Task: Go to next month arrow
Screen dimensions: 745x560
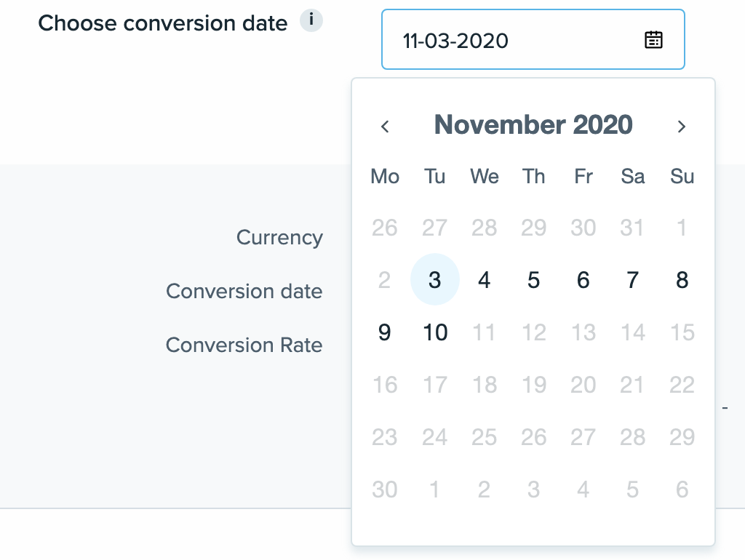Action: [x=682, y=127]
